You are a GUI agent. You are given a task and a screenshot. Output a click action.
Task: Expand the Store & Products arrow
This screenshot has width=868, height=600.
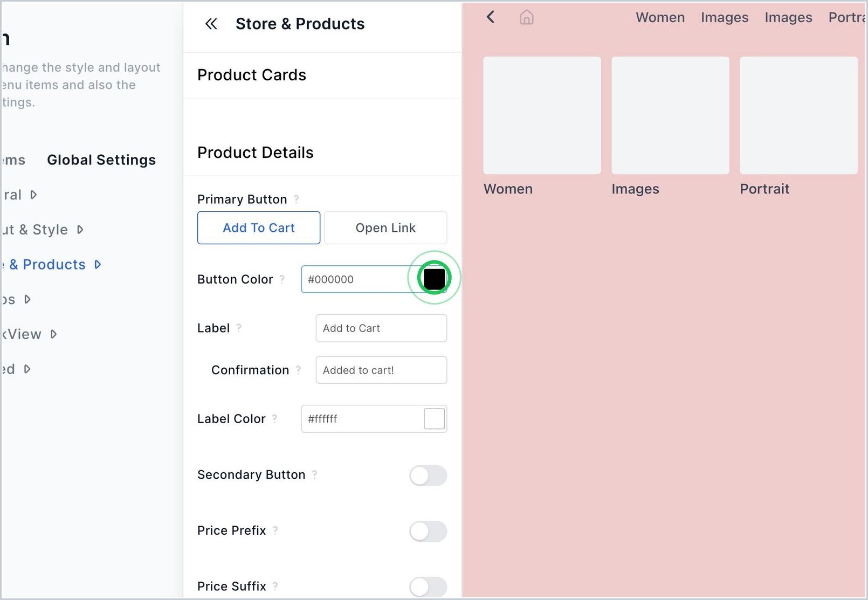pos(98,265)
